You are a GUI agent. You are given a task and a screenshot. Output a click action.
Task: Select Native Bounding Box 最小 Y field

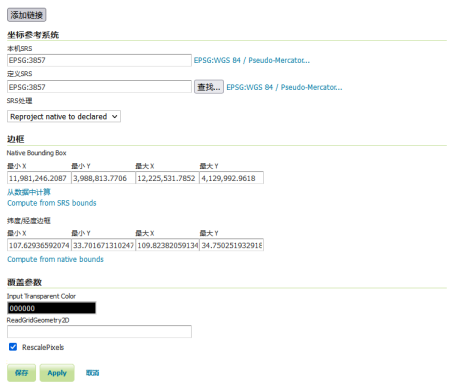[103, 178]
